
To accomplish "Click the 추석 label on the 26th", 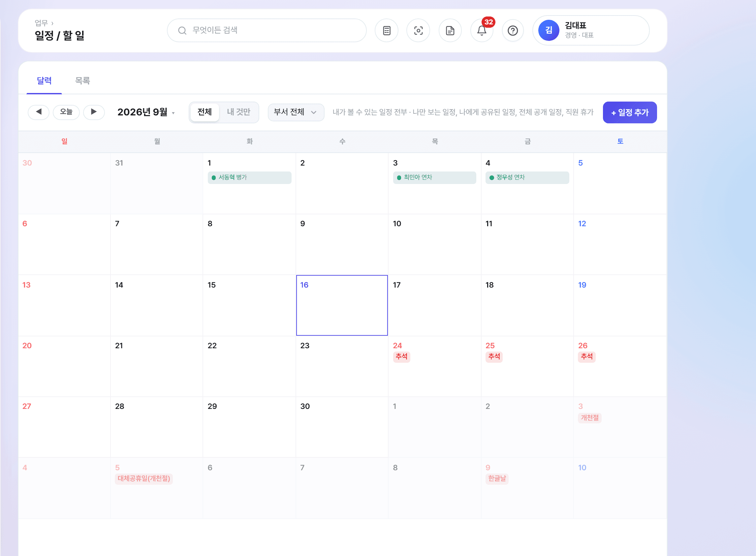I will pos(587,356).
